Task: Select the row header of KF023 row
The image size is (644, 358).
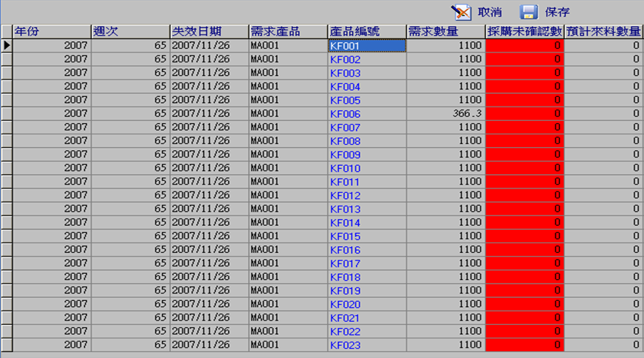Action: coord(7,344)
